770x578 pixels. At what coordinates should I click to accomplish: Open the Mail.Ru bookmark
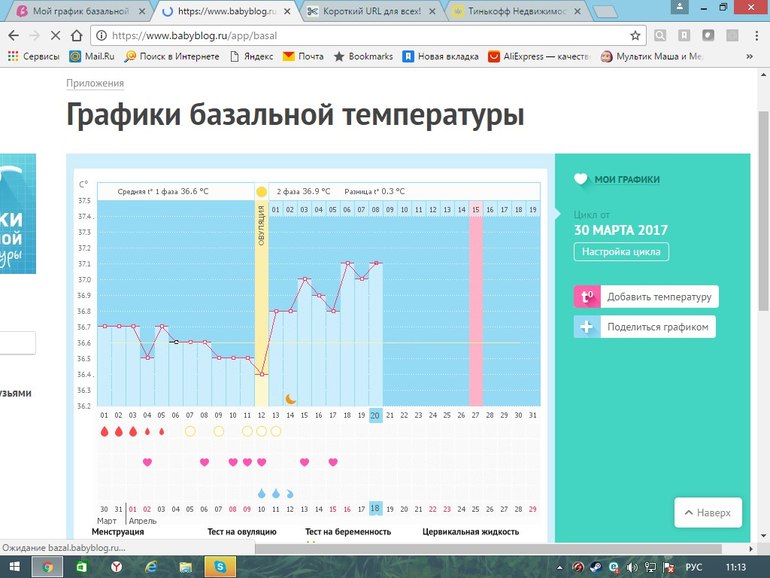(x=95, y=57)
